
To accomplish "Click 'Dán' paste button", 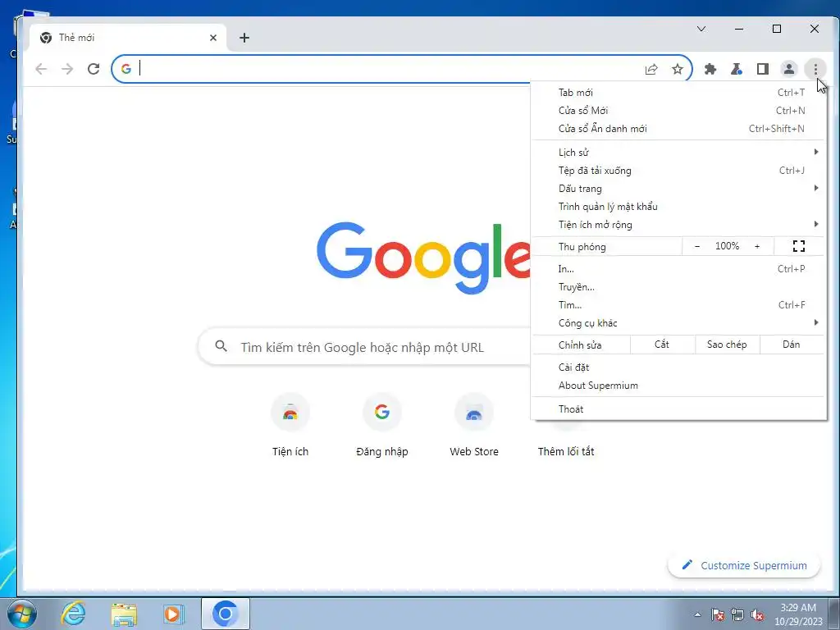I will pyautogui.click(x=792, y=345).
